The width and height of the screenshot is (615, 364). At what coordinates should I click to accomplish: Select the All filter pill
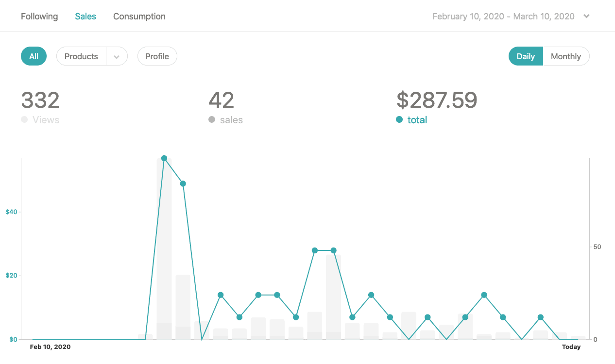pyautogui.click(x=34, y=56)
